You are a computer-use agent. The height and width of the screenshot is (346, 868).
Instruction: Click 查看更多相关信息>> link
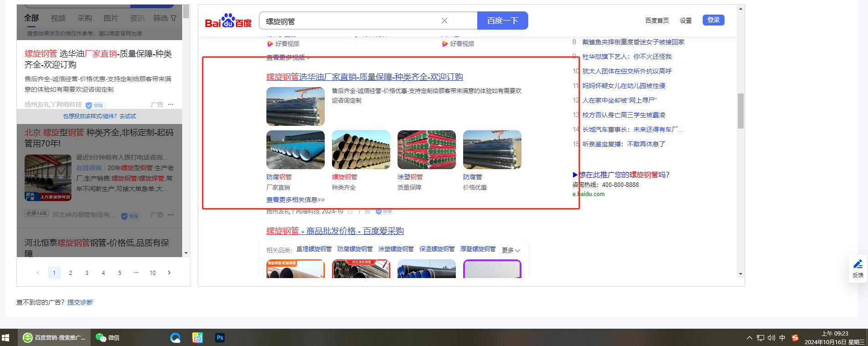tap(296, 200)
